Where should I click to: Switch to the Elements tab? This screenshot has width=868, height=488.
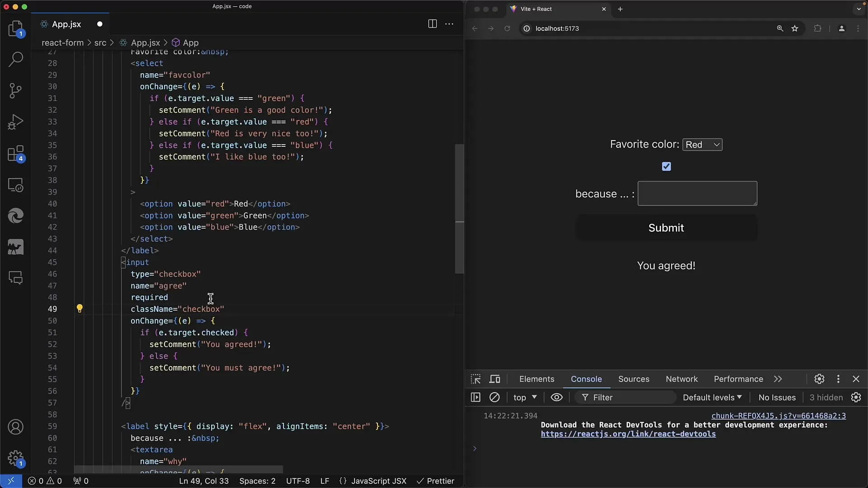pyautogui.click(x=537, y=379)
